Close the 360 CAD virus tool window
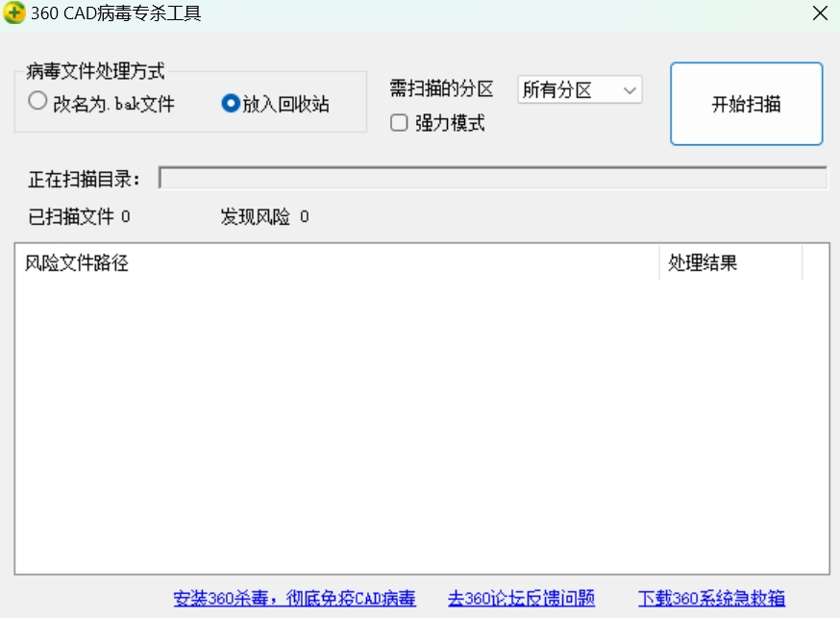Image resolution: width=840 pixels, height=618 pixels. click(x=820, y=13)
